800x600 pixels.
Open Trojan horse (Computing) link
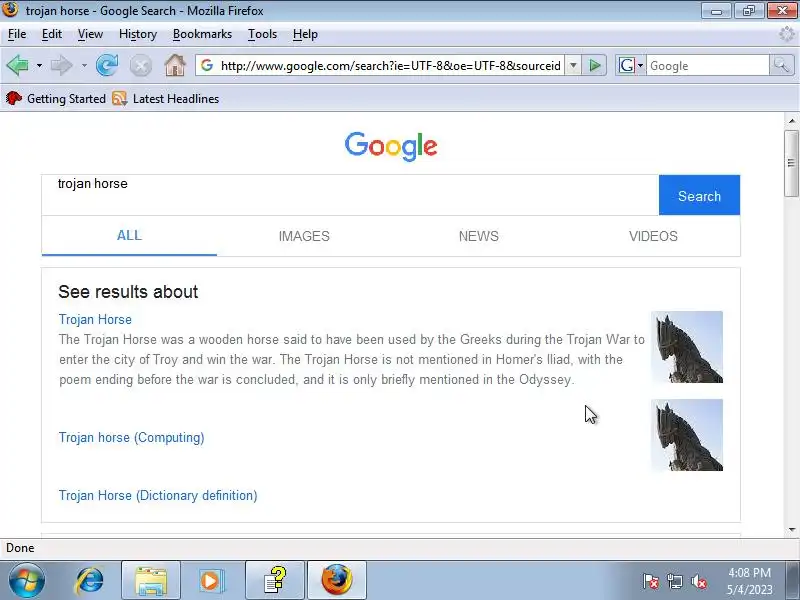tap(131, 438)
